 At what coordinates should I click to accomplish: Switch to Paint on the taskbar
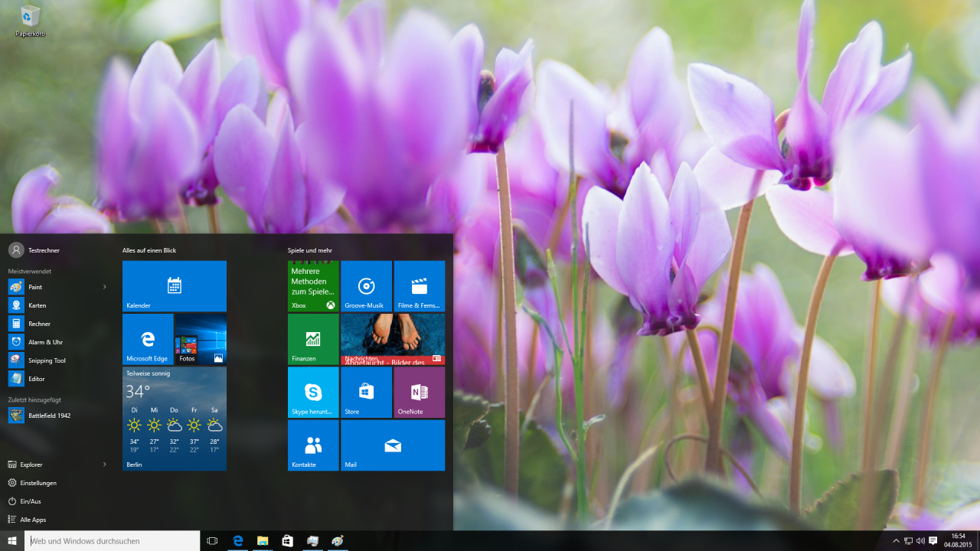tap(338, 541)
